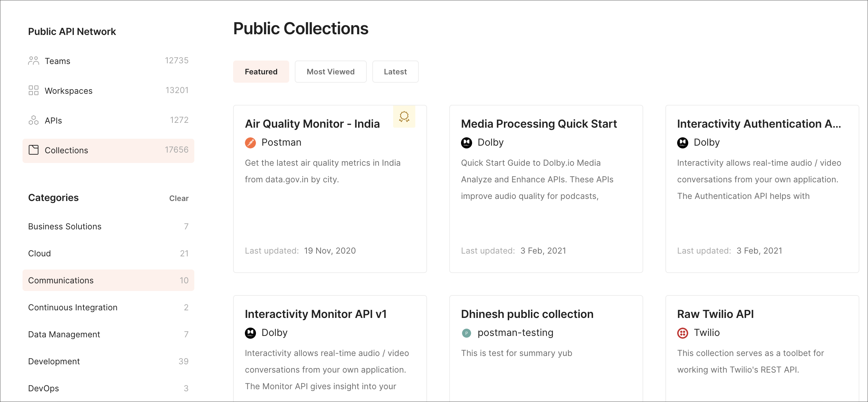Click the APIs hexagons icon
The image size is (868, 402).
[34, 120]
